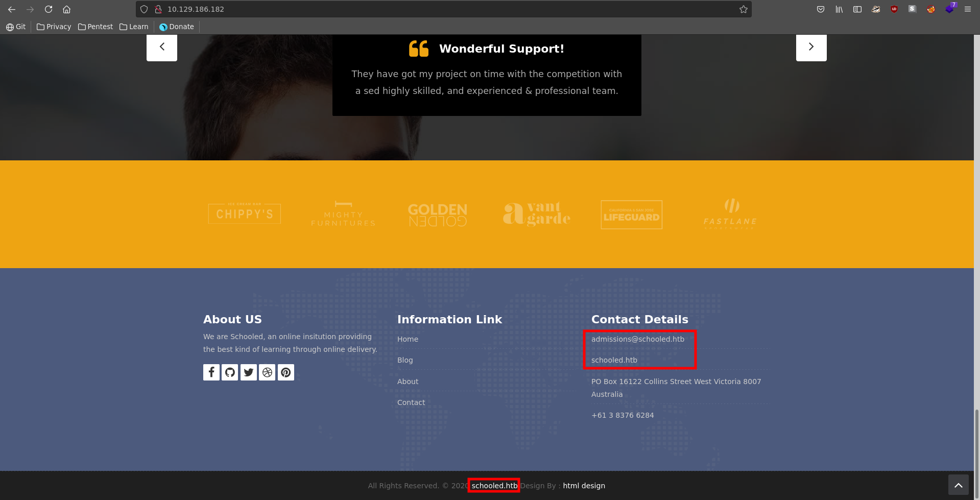The height and width of the screenshot is (500, 980).
Task: Open the GitHub social icon link
Action: coord(230,372)
